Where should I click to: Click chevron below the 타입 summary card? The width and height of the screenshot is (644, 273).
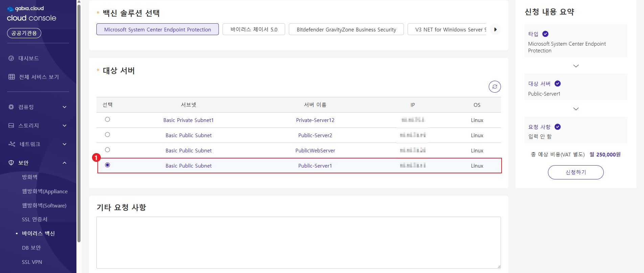pos(576,66)
